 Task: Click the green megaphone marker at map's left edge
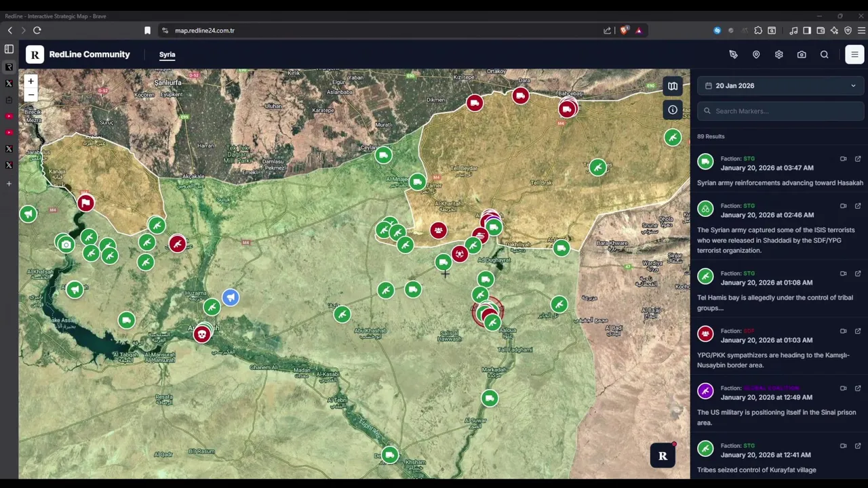28,214
